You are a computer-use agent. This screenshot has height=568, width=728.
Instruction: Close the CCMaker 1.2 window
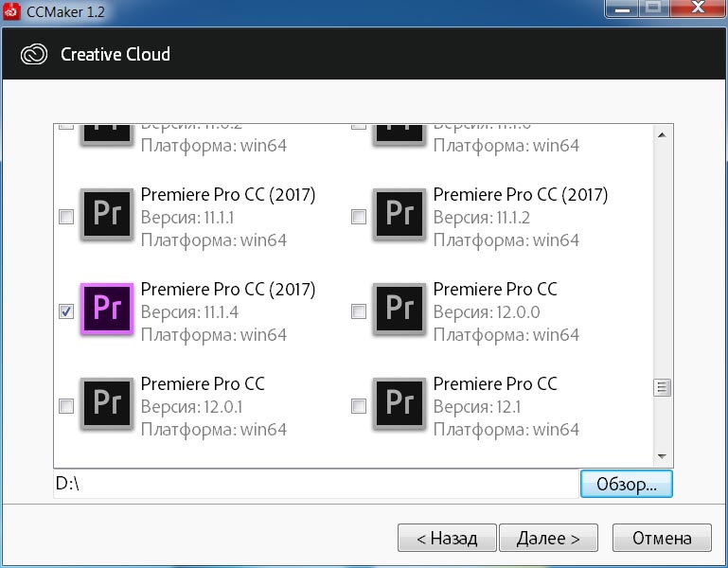point(698,9)
